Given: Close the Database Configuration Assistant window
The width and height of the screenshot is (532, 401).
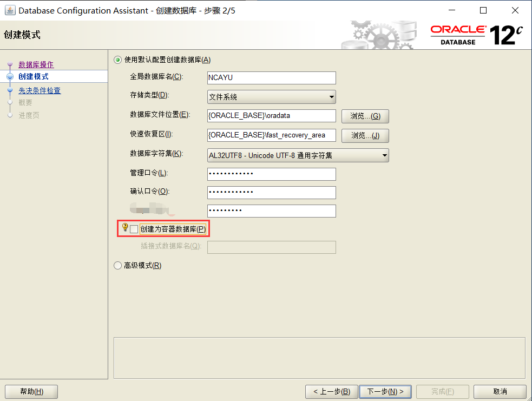Looking at the screenshot, I should [515, 10].
